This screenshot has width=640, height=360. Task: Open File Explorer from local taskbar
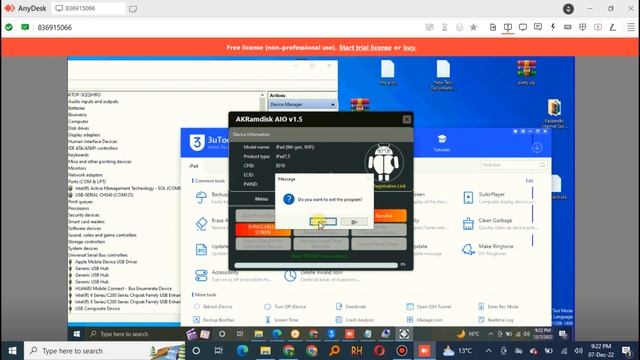[265, 351]
